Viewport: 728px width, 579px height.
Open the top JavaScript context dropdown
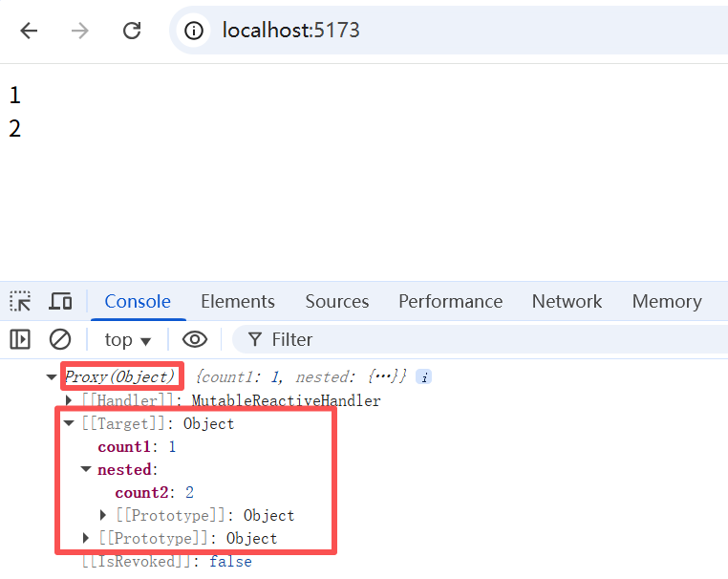pyautogui.click(x=128, y=340)
